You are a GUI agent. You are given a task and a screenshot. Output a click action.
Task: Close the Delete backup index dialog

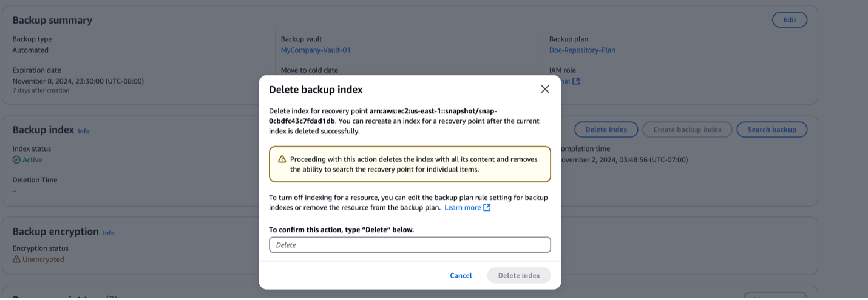pyautogui.click(x=544, y=89)
